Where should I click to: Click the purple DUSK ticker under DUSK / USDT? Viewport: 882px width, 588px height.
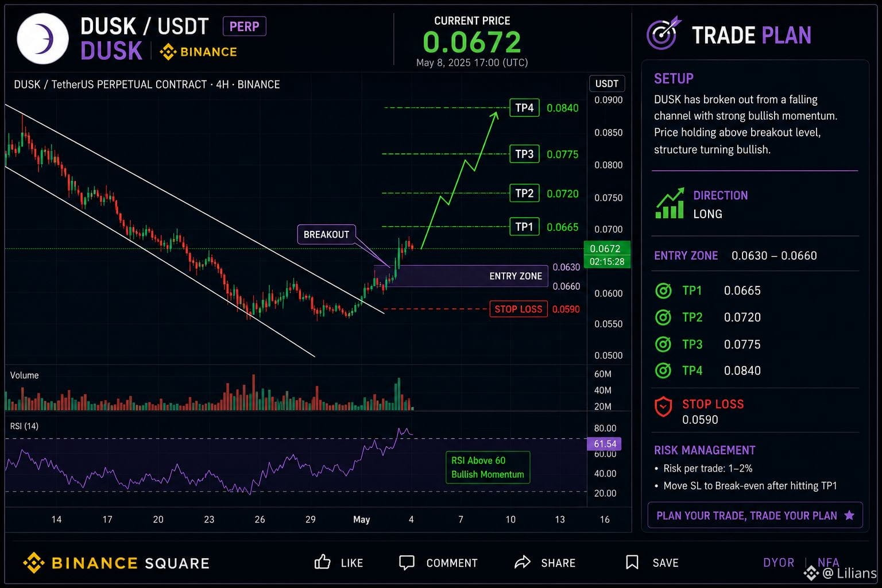pos(111,51)
